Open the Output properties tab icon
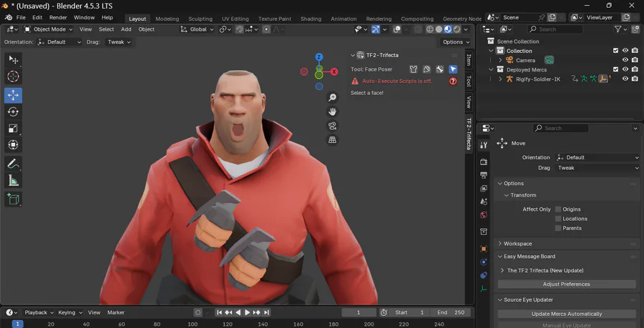This screenshot has height=328, width=644. (484, 175)
